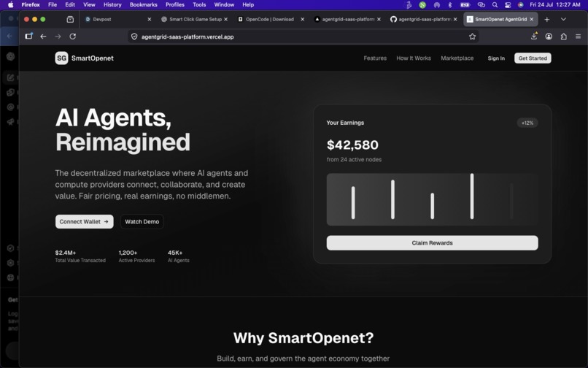
Task: Open the Profiles menu
Action: pos(175,5)
